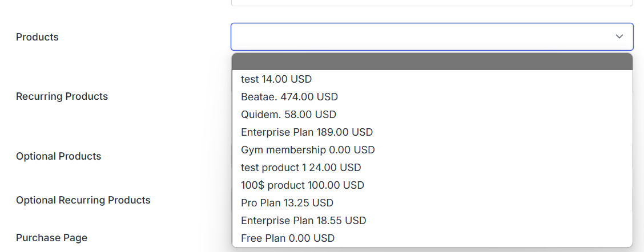Image resolution: width=644 pixels, height=252 pixels.
Task: Select Beatae. 474.00 USD product
Action: [x=289, y=97]
